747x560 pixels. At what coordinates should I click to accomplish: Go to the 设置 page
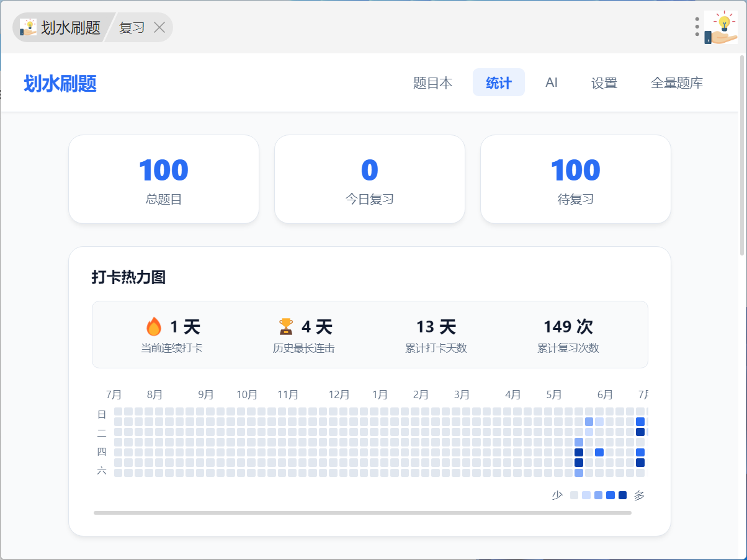[x=604, y=82]
